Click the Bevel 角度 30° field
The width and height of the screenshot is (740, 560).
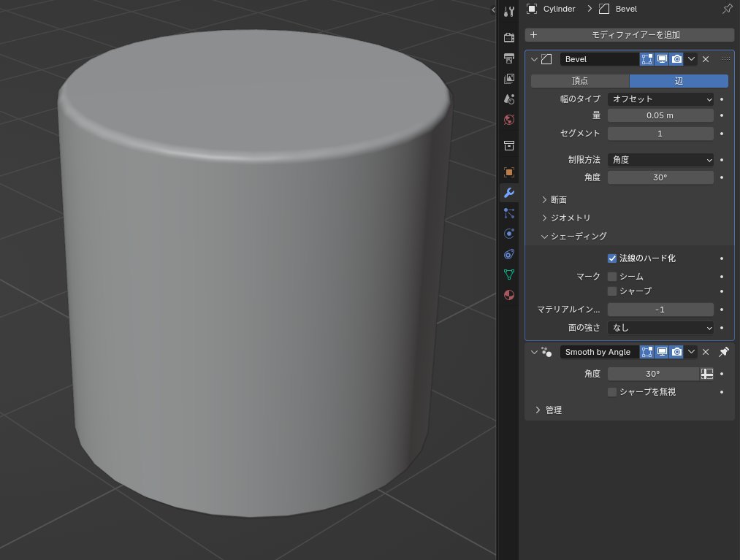pos(660,178)
